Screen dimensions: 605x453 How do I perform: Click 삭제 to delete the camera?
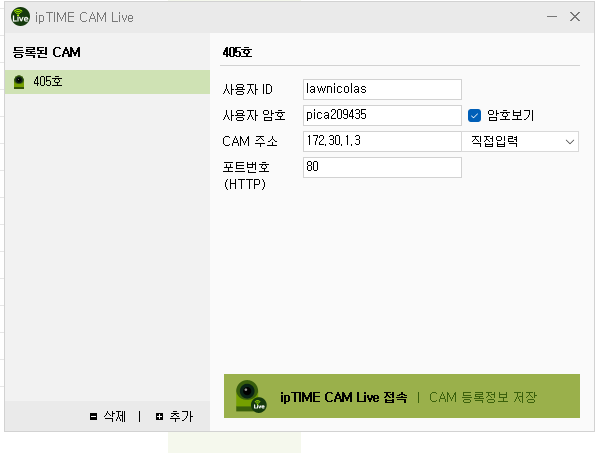115,416
